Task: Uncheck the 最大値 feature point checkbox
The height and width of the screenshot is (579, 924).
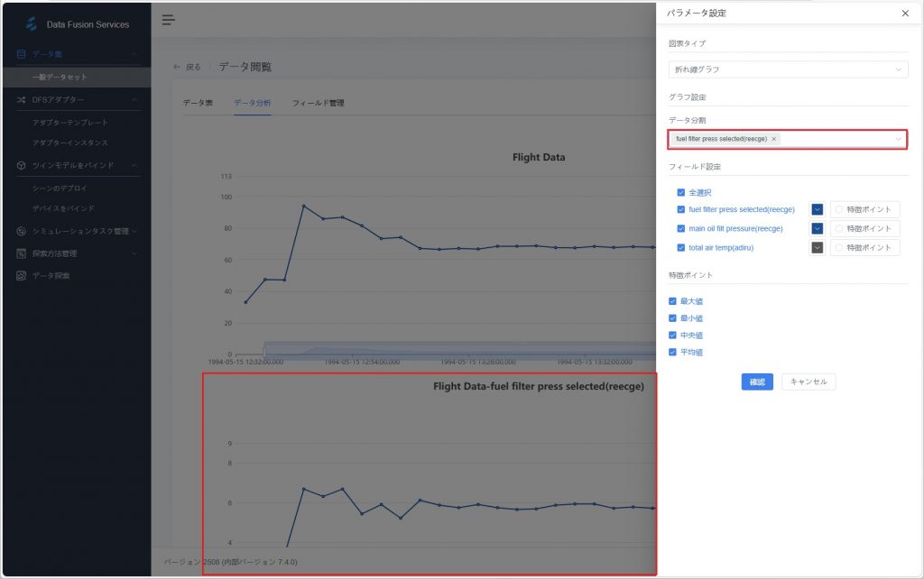Action: [672, 301]
